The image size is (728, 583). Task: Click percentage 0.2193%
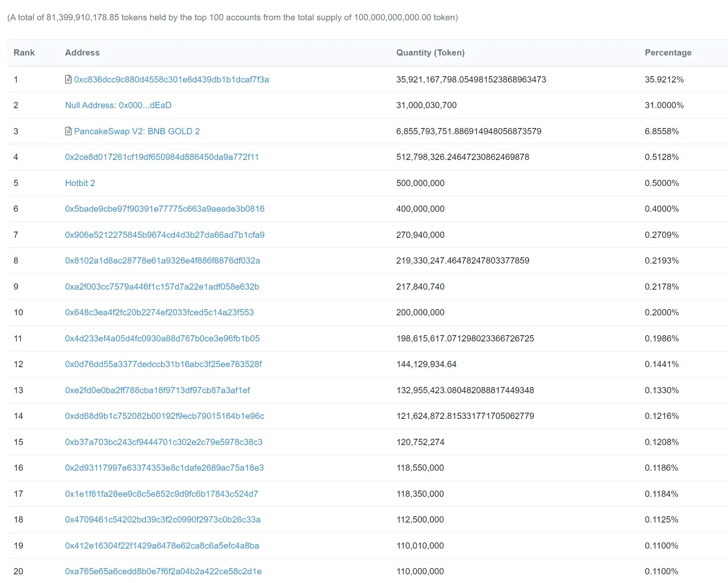[662, 261]
